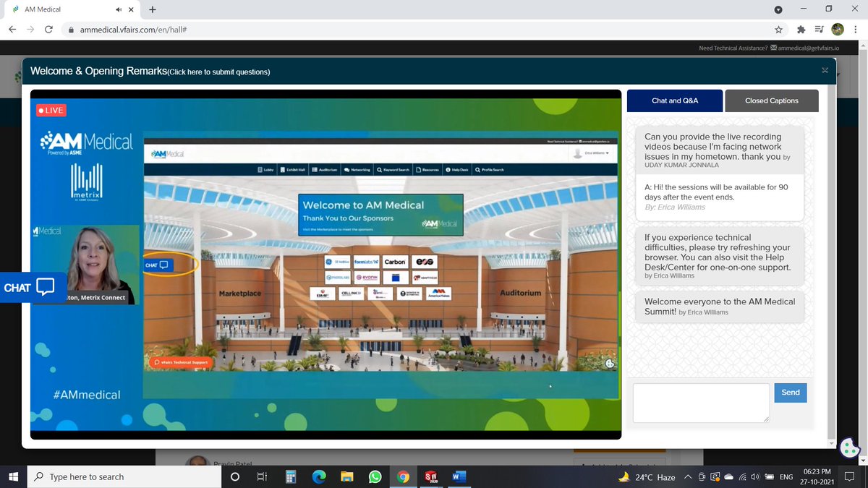
Task: Click the LIVE badge on the video
Action: 51,110
